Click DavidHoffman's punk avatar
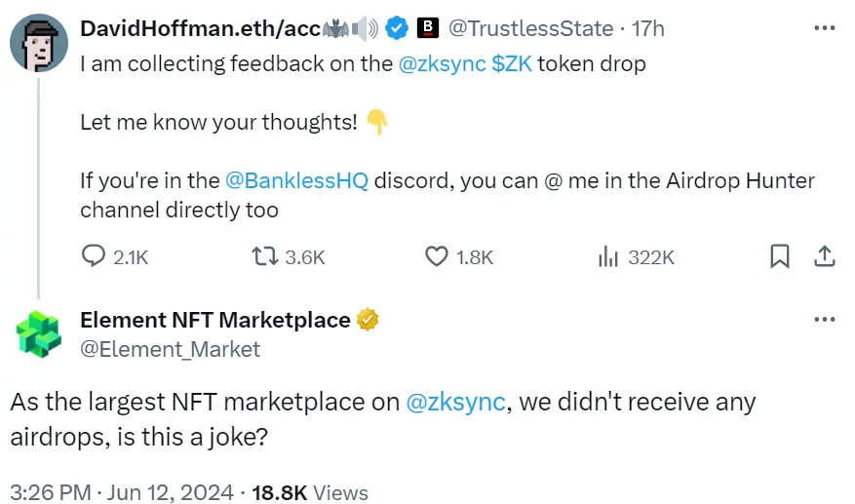The height and width of the screenshot is (504, 855). click(x=39, y=45)
